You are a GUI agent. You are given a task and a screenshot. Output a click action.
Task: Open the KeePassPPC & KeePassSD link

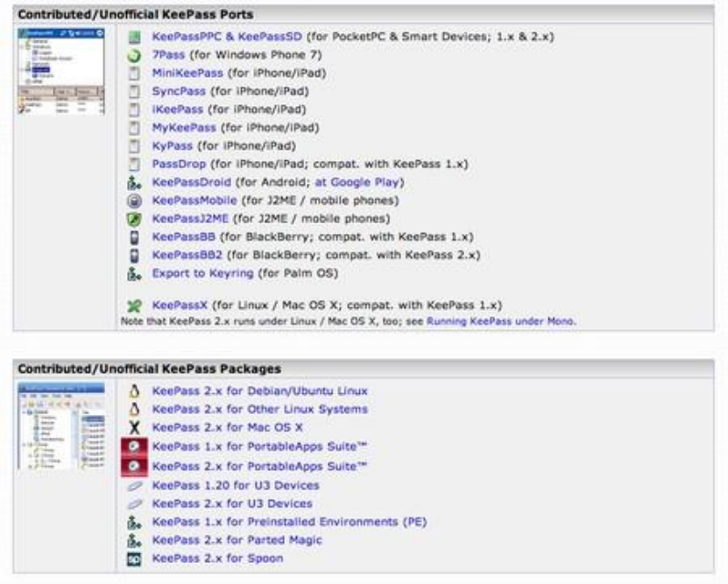coord(227,36)
